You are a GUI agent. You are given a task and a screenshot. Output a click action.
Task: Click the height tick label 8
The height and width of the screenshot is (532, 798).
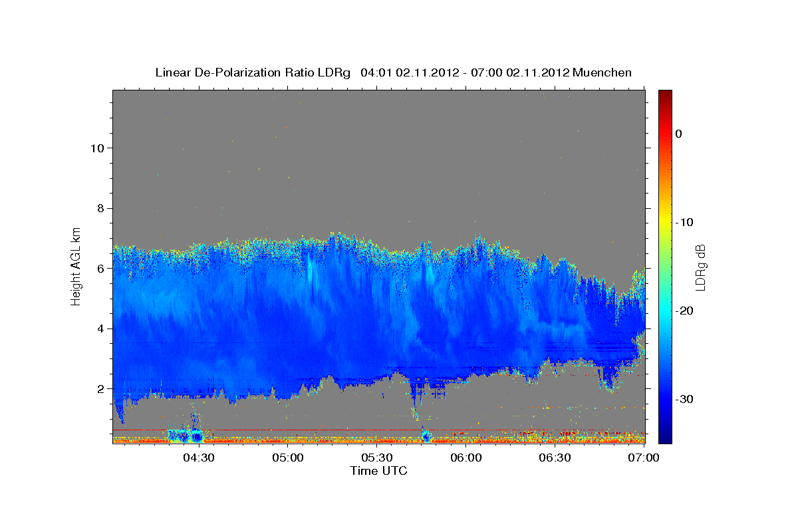click(100, 208)
